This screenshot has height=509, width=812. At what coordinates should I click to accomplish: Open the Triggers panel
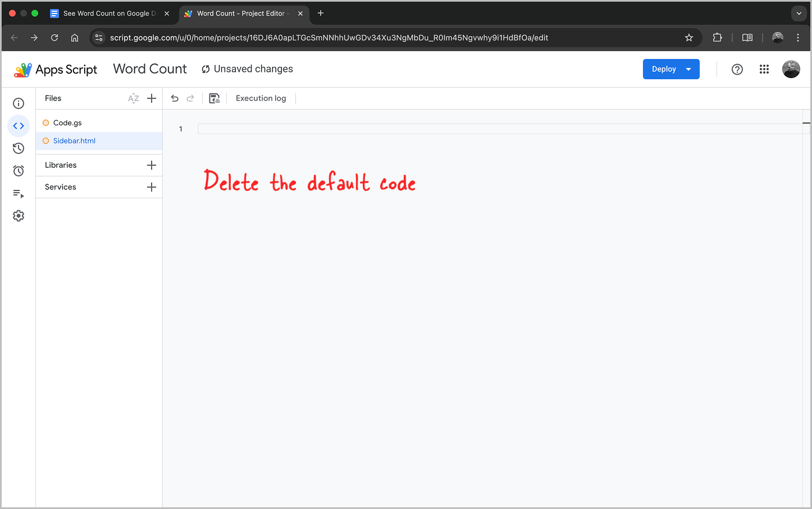(19, 170)
